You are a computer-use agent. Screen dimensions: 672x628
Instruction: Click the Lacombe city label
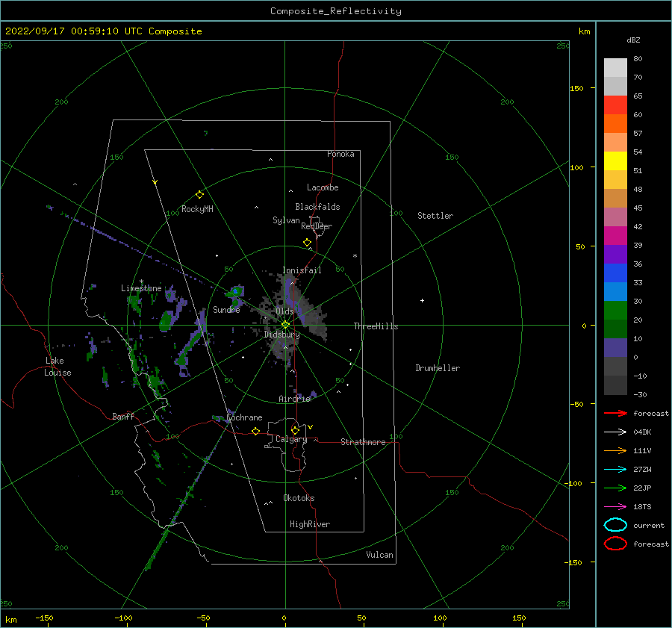pos(323,187)
